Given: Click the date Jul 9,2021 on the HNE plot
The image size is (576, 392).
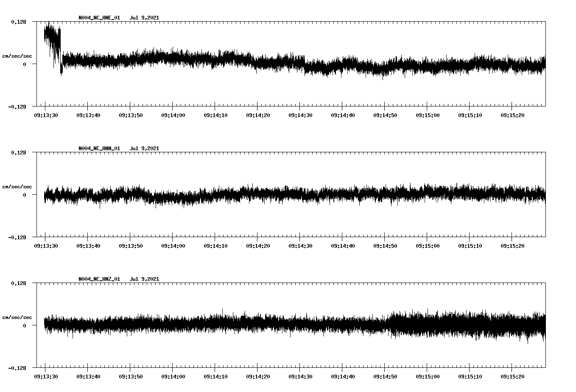Looking at the screenshot, I should (x=144, y=18).
